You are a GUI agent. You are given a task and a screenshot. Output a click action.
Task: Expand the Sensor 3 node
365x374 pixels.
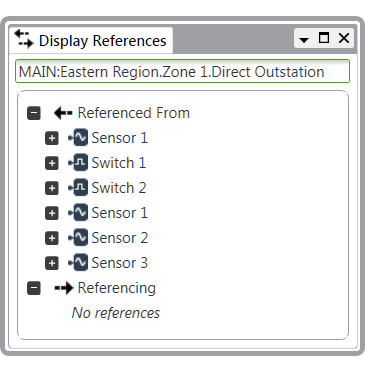coord(52,263)
